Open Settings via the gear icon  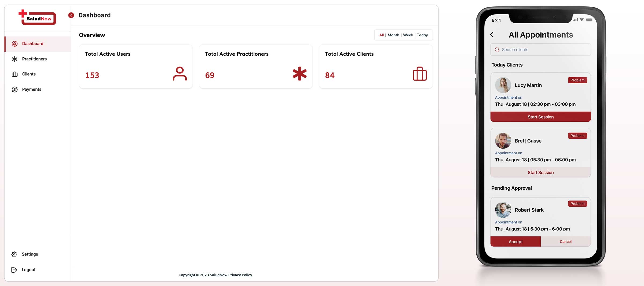14,254
